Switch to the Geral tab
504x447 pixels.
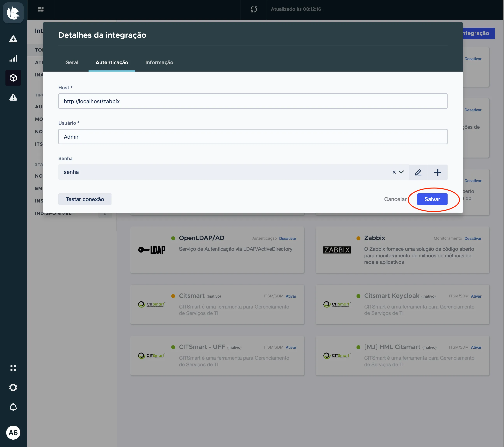(72, 62)
